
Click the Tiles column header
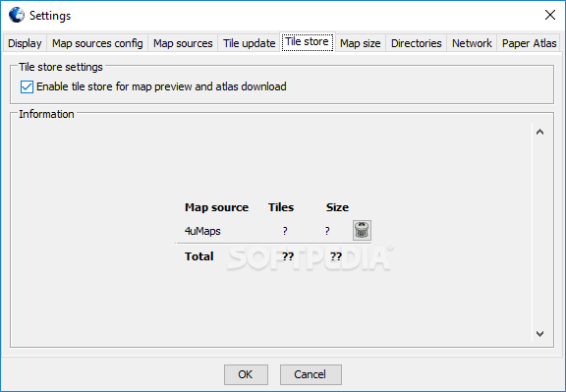[281, 207]
